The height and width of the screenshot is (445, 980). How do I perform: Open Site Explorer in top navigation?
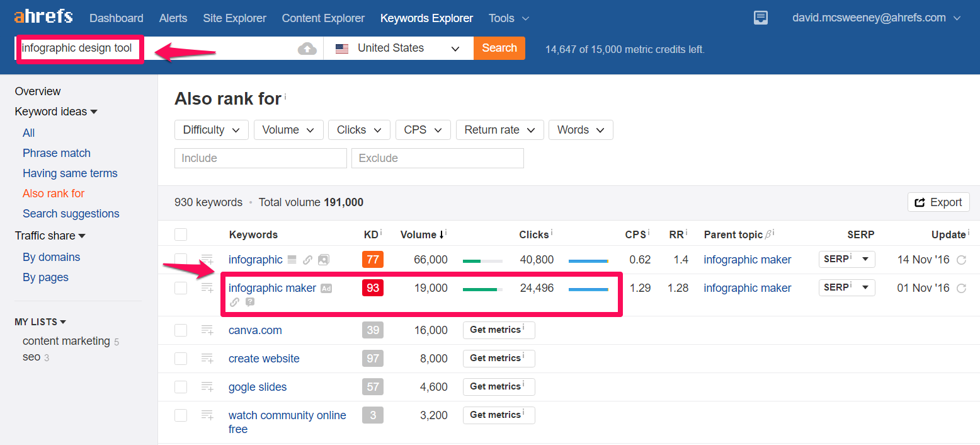pos(234,18)
